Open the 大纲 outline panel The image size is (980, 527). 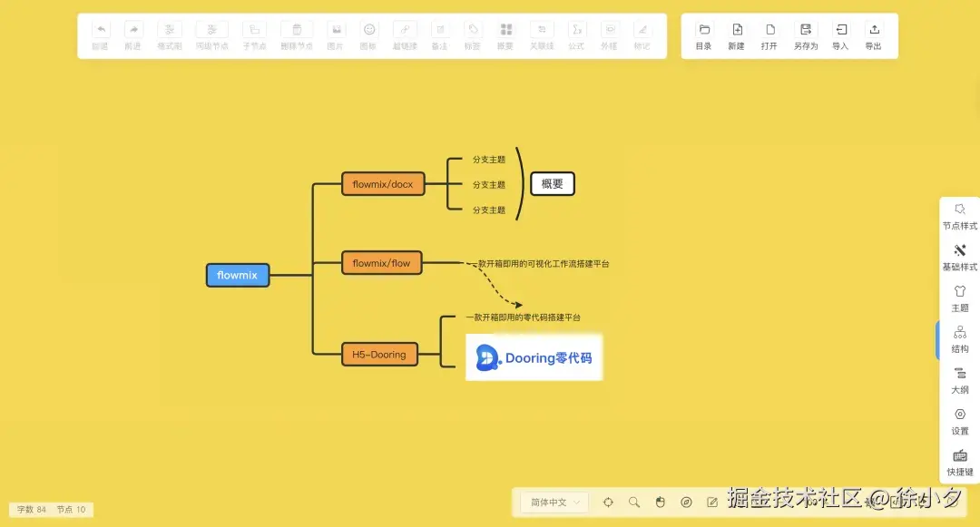coord(959,380)
